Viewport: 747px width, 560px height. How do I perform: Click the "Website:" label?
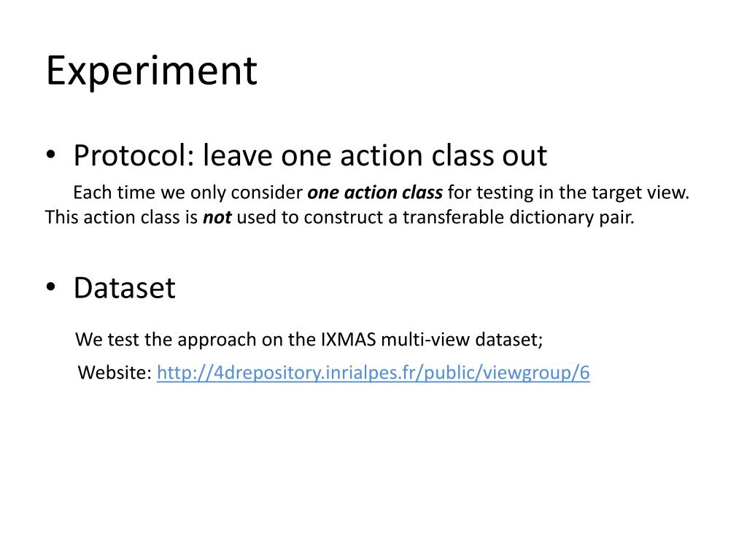pyautogui.click(x=115, y=373)
